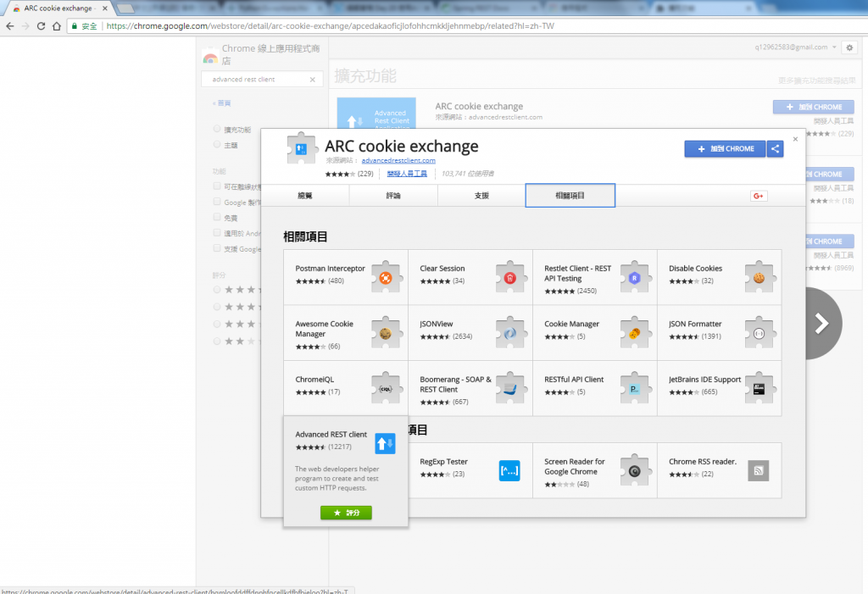
Task: Check the Google 製作 feature checkbox
Action: click(217, 202)
